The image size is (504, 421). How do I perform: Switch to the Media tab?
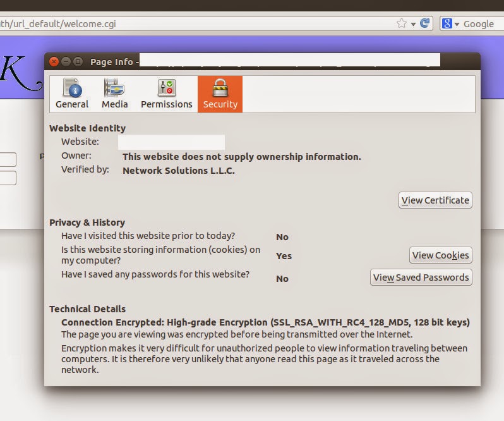(114, 94)
